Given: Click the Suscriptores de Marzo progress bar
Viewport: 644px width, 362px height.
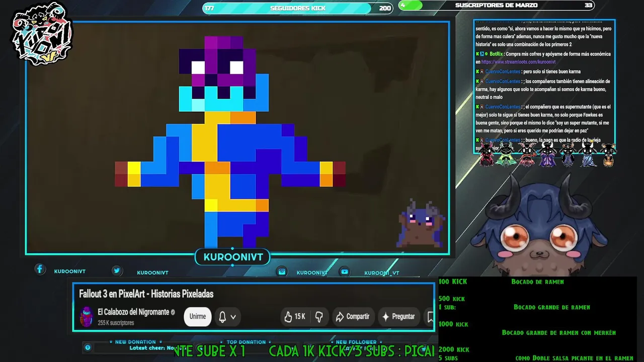Looking at the screenshot, I should pyautogui.click(x=497, y=6).
